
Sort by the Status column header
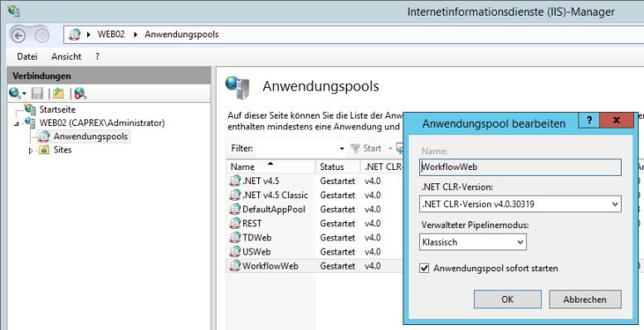338,167
